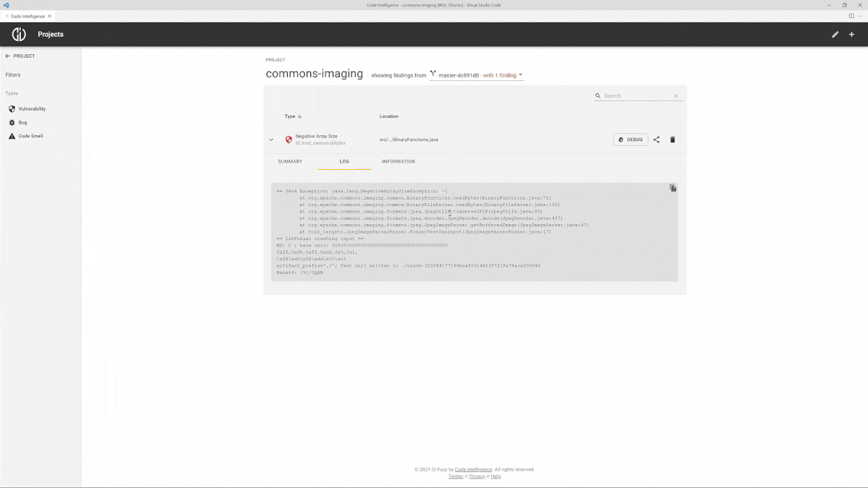Open the Privacy footer link
The image size is (868, 488).
(x=477, y=476)
